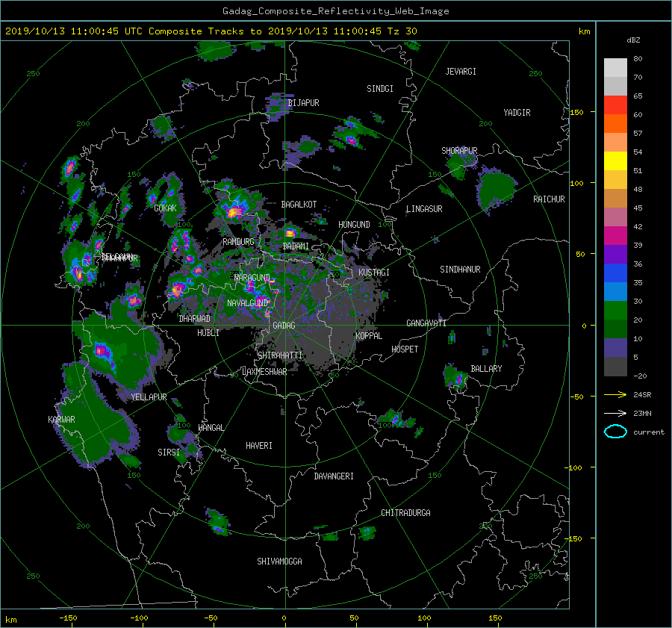Click the 100 tick on bottom axis

pyautogui.click(x=424, y=618)
